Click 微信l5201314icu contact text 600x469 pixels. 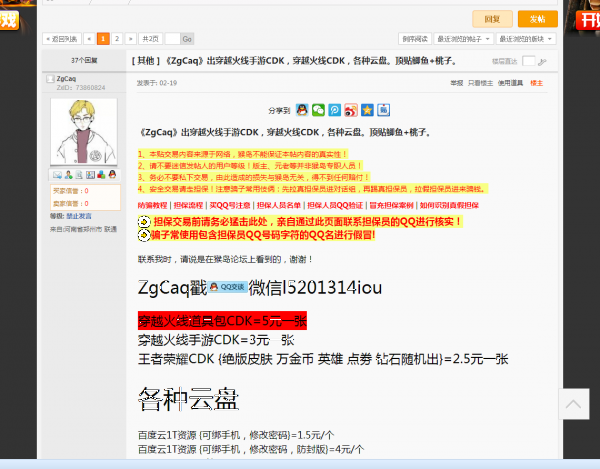coord(315,288)
